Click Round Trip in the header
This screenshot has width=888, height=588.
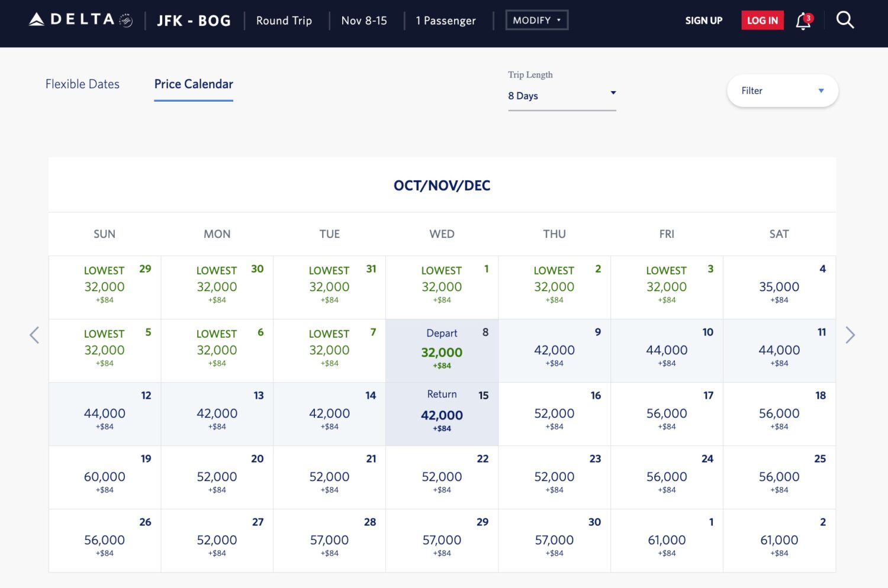(x=284, y=21)
